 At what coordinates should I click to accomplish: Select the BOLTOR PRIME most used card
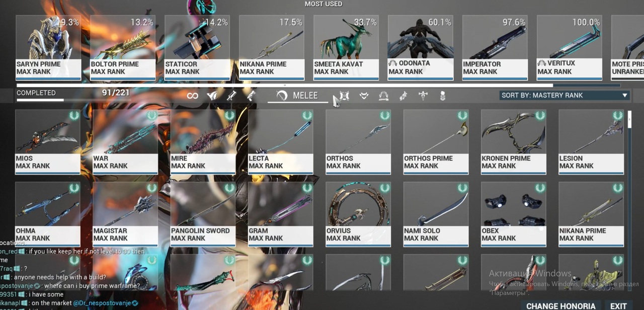(123, 47)
